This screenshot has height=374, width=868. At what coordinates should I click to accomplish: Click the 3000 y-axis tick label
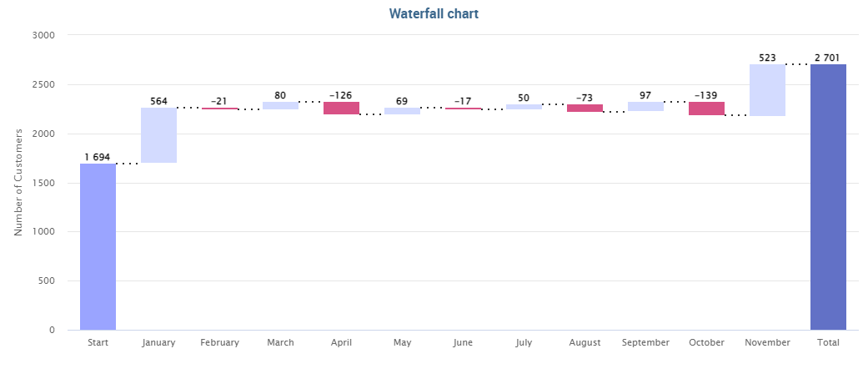pyautogui.click(x=45, y=35)
